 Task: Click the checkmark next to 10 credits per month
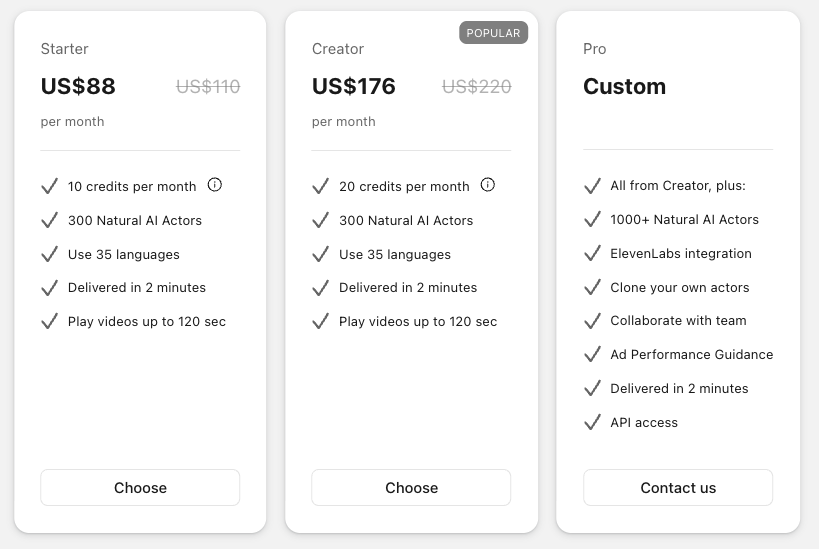[x=49, y=186]
